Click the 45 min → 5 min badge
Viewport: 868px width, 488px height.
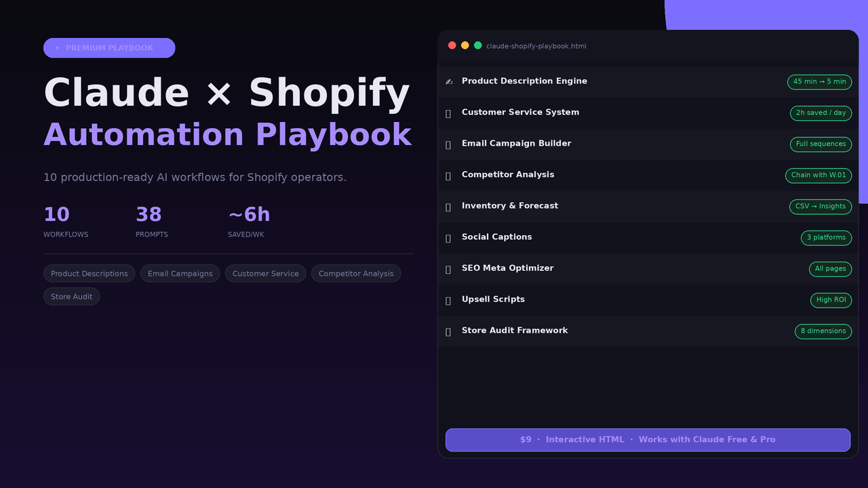point(819,82)
